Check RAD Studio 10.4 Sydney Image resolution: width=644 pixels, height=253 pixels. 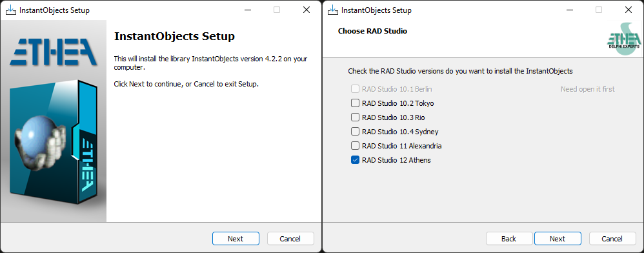click(x=356, y=132)
